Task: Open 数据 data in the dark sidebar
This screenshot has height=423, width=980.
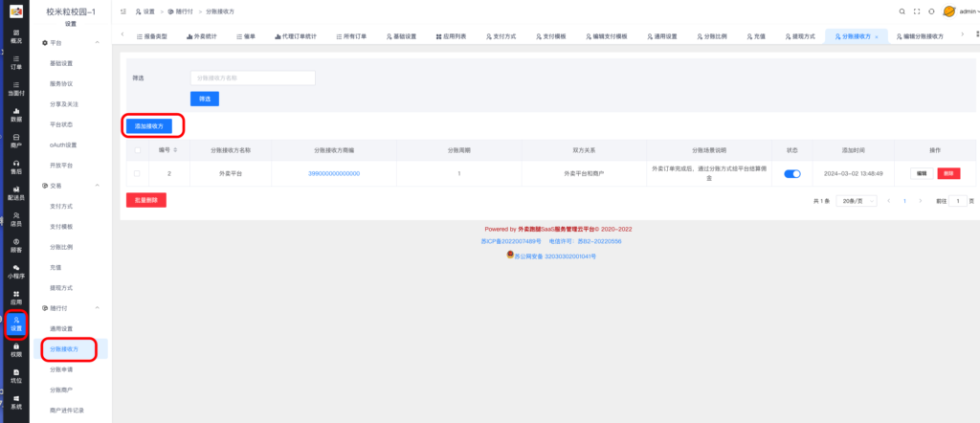Action: [x=16, y=115]
